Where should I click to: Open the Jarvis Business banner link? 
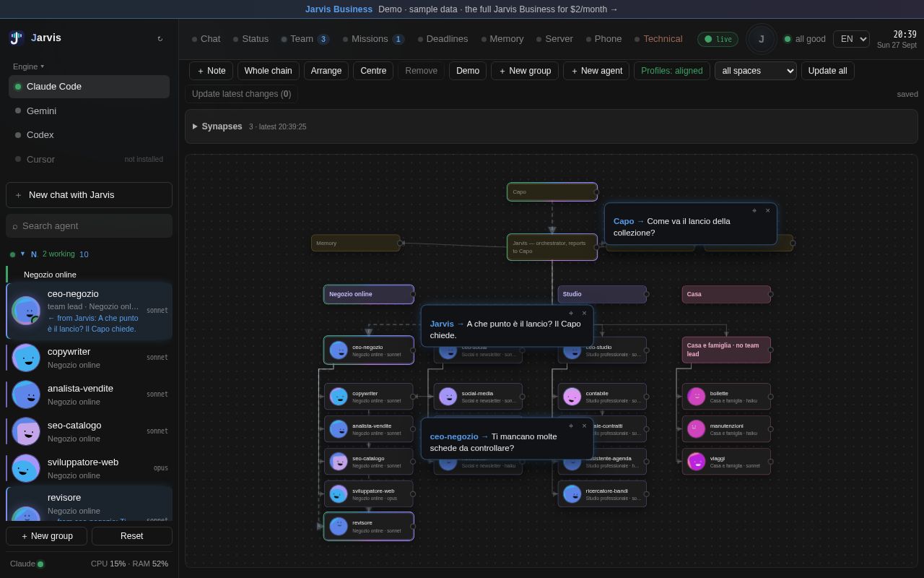point(462,9)
